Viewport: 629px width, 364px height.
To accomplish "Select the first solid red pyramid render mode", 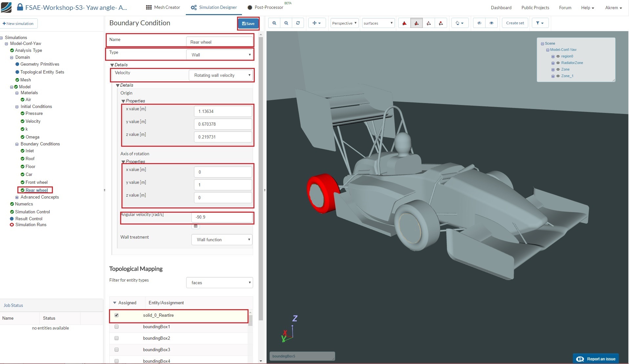I will [404, 23].
